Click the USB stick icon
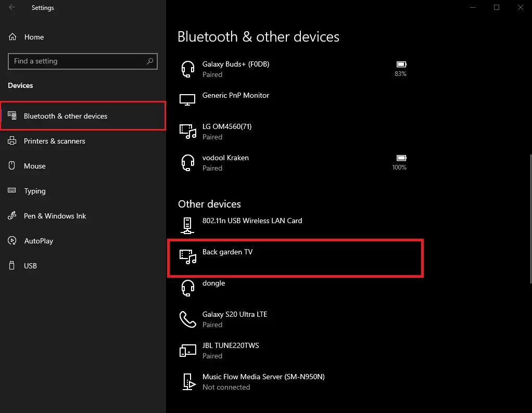This screenshot has height=413, width=532. coord(12,265)
